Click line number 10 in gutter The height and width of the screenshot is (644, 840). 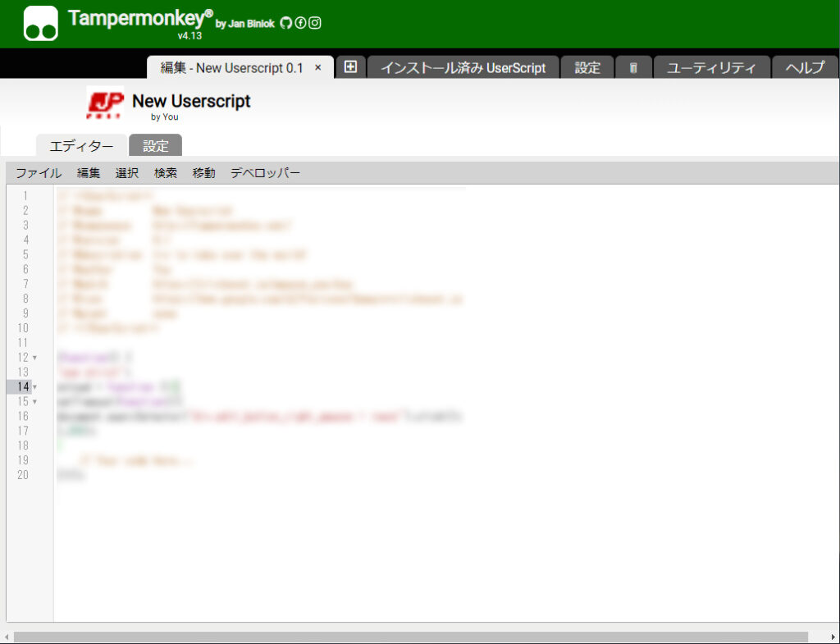click(x=23, y=328)
